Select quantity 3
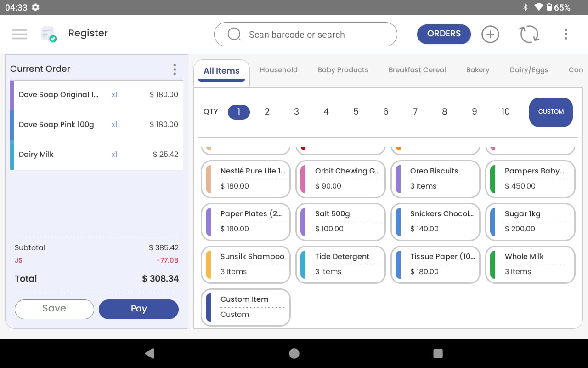 click(296, 112)
